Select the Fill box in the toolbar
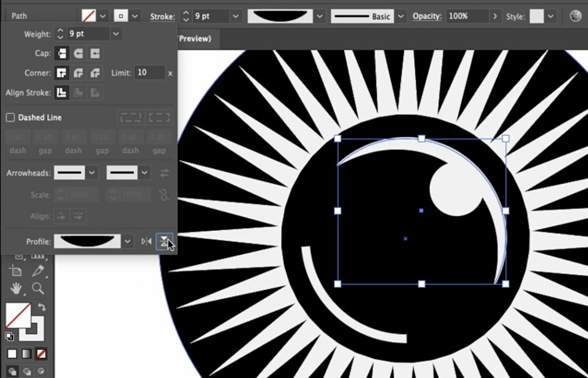588x378 pixels. point(18,315)
